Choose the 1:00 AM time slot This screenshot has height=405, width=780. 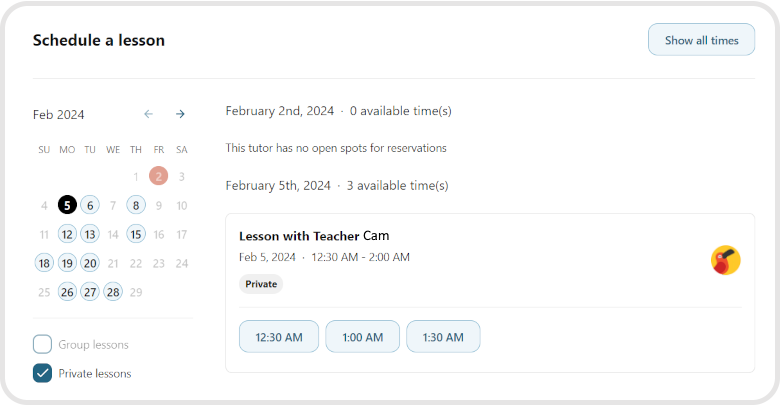point(362,337)
